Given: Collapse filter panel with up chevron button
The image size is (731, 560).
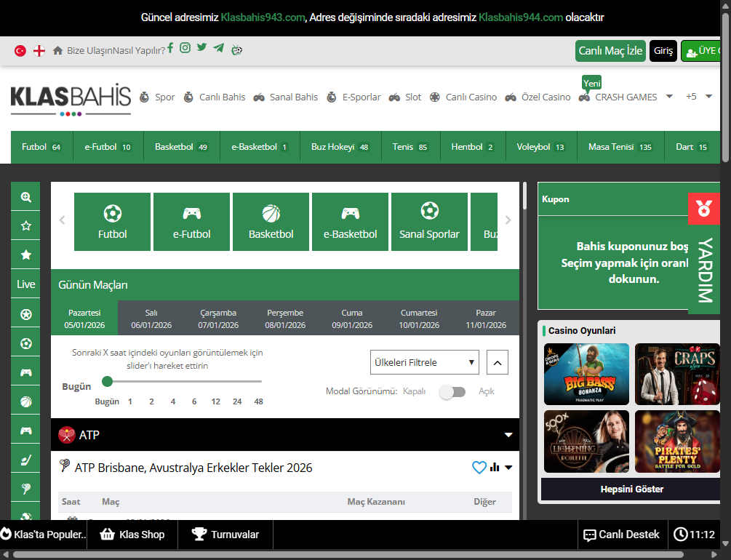Looking at the screenshot, I should (498, 362).
